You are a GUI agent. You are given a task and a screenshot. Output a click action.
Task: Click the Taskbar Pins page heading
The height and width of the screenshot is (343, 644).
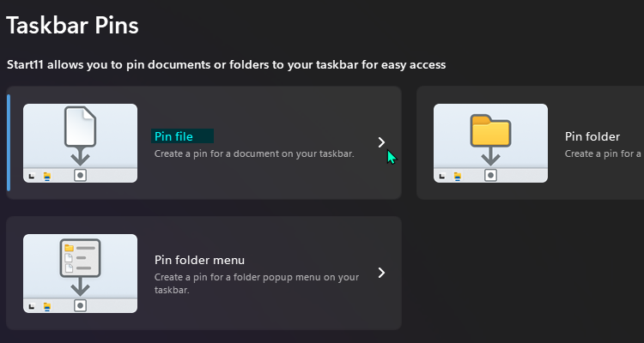coord(73,26)
